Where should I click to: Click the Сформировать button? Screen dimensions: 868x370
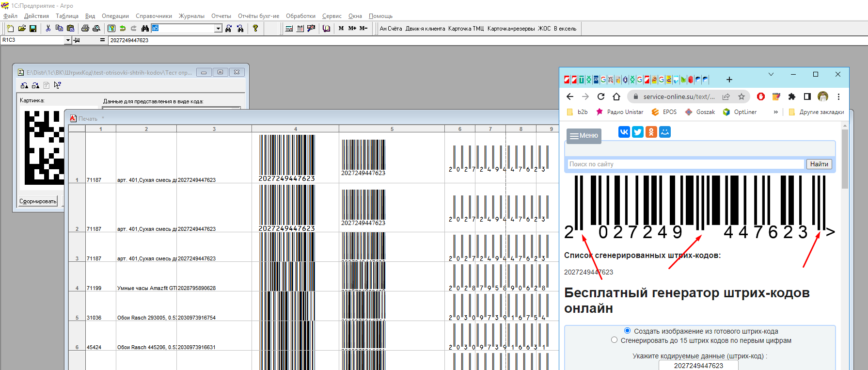tap(38, 201)
